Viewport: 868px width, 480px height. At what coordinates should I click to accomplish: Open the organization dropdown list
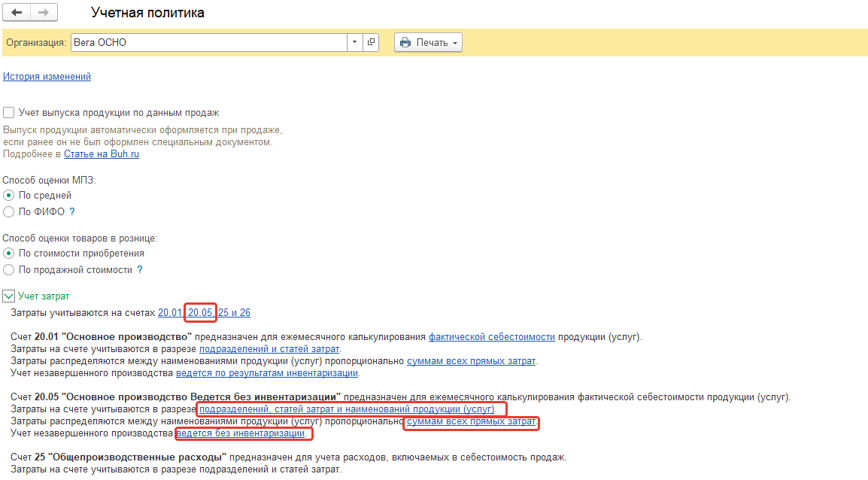pyautogui.click(x=354, y=43)
